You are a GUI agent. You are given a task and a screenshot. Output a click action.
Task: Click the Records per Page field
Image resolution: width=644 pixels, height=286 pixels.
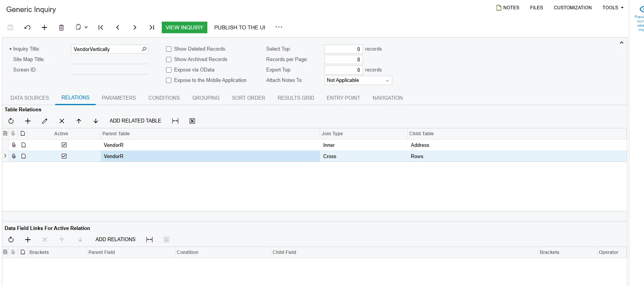tap(343, 60)
